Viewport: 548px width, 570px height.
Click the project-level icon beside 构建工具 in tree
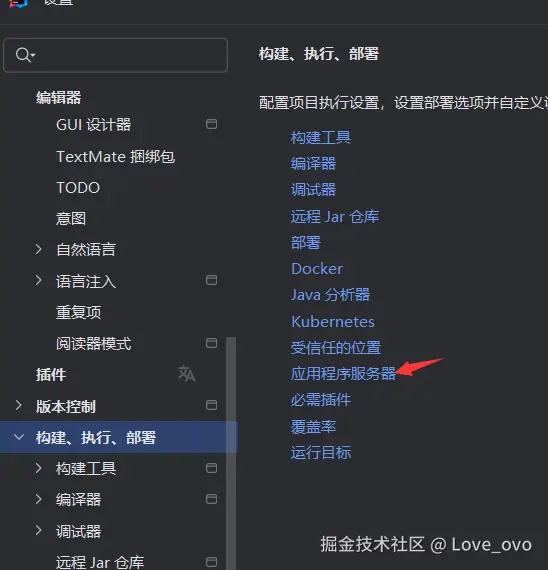tap(211, 468)
